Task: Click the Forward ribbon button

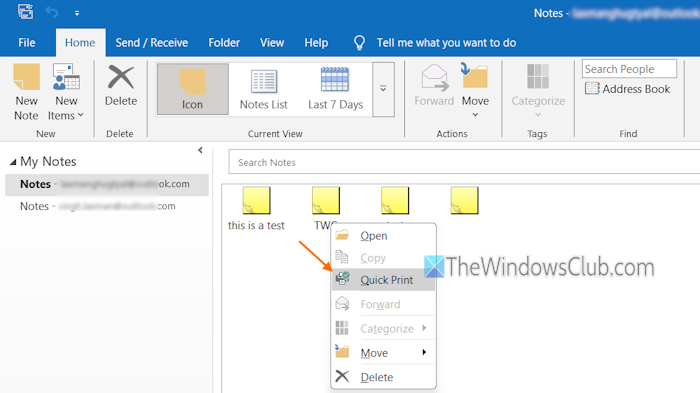Action: [x=434, y=86]
